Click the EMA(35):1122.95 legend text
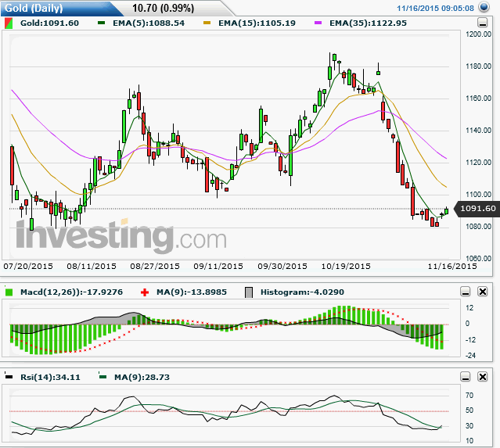The image size is (500, 448). (368, 23)
